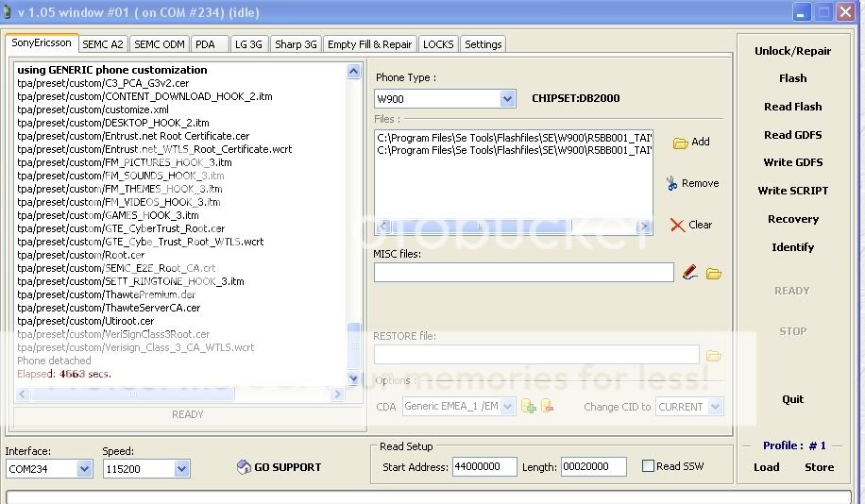Click the Write SCRIPT button
The image size is (865, 504).
pyautogui.click(x=792, y=191)
